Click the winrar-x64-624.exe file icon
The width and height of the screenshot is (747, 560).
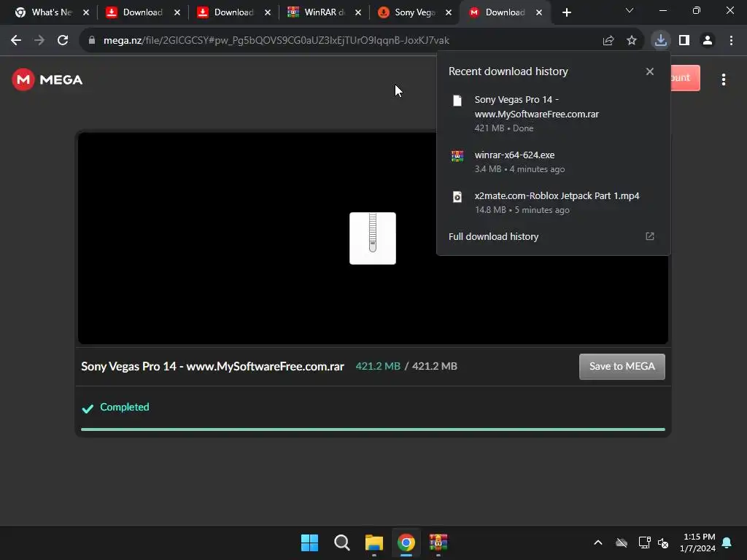457,156
